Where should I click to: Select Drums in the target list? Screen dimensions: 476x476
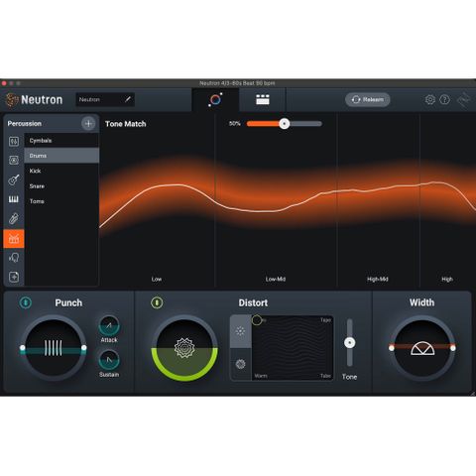click(x=61, y=156)
